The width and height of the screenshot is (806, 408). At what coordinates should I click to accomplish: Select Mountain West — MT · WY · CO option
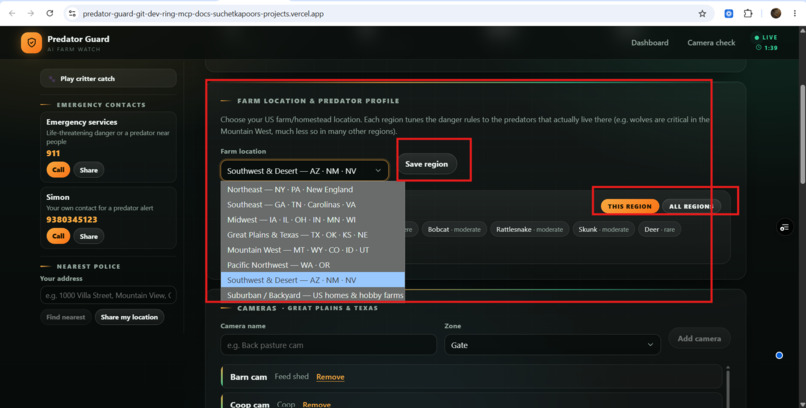[x=313, y=250]
